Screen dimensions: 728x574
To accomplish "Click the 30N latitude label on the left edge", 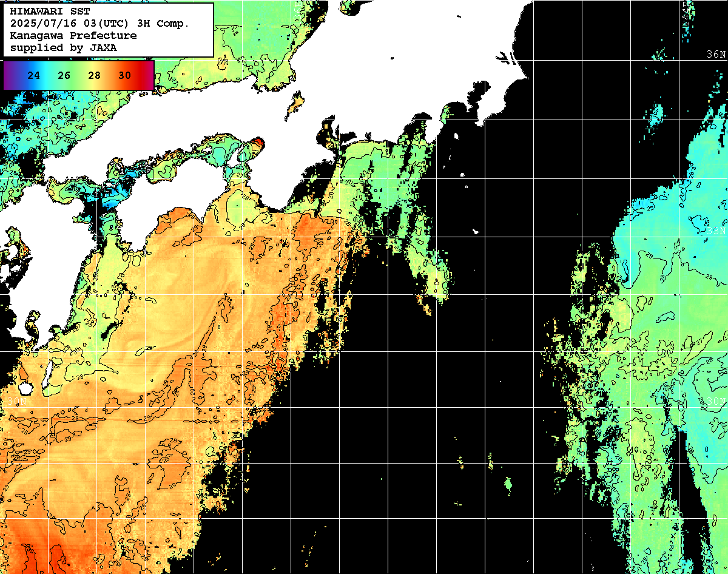I will [16, 402].
